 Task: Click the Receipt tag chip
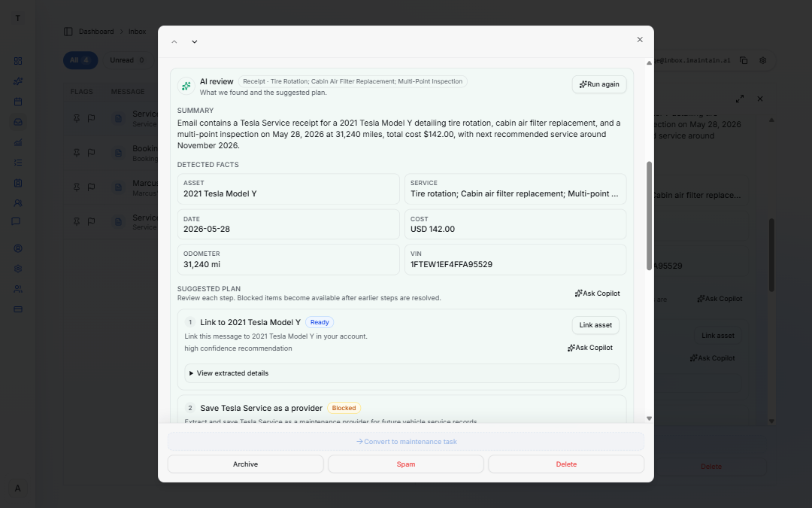353,81
